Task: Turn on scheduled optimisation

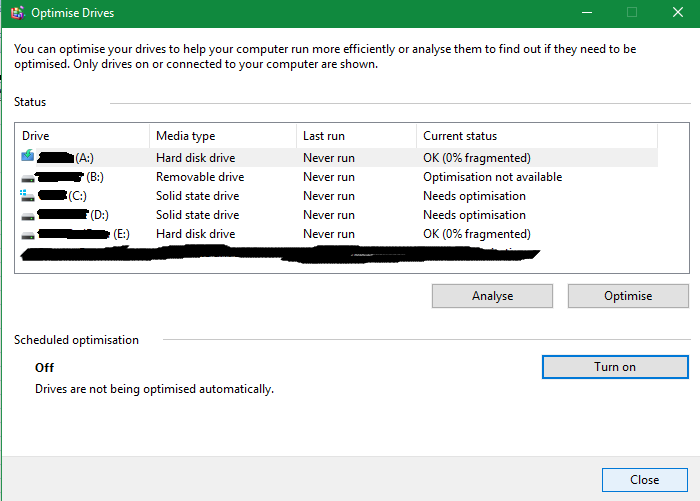Action: coord(615,367)
